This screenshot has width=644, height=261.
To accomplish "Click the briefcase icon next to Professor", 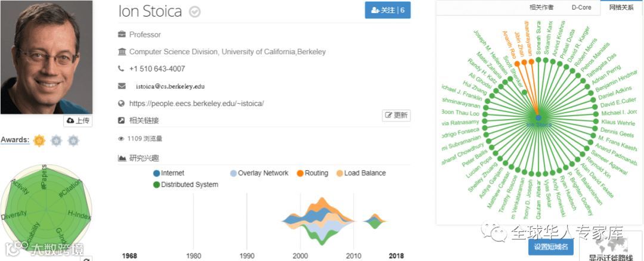I will tap(122, 35).
